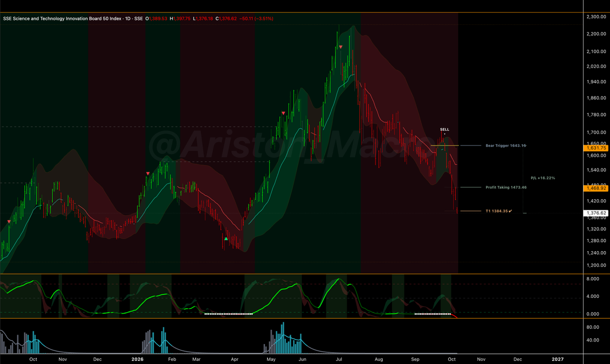Click the SELL signal marker on the chart
The height and width of the screenshot is (364, 610).
coord(445,130)
